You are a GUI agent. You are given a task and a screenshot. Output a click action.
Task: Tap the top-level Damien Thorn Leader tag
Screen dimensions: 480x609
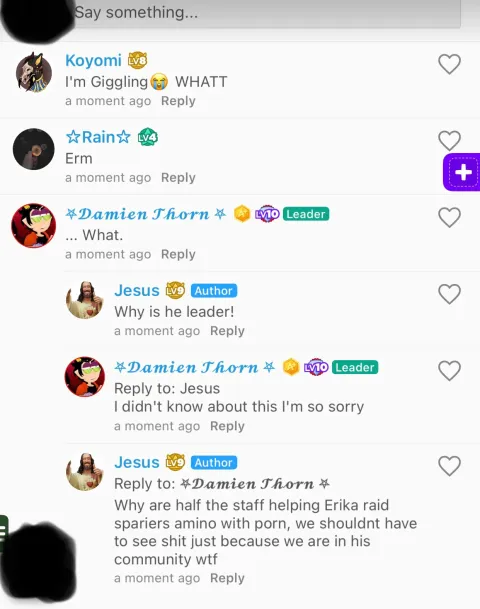(306, 214)
